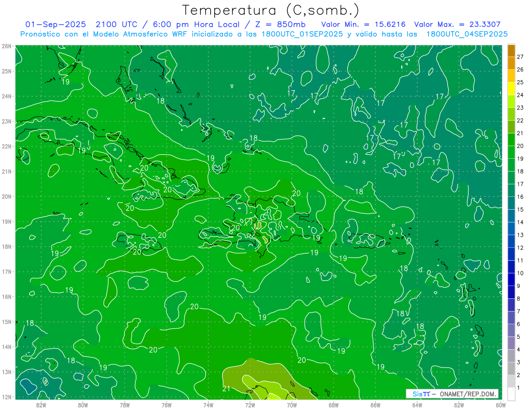Viewport: 532px width, 411px height.
Task: Click the 'Valor Min. = 15.6216' text
Action: (364, 24)
